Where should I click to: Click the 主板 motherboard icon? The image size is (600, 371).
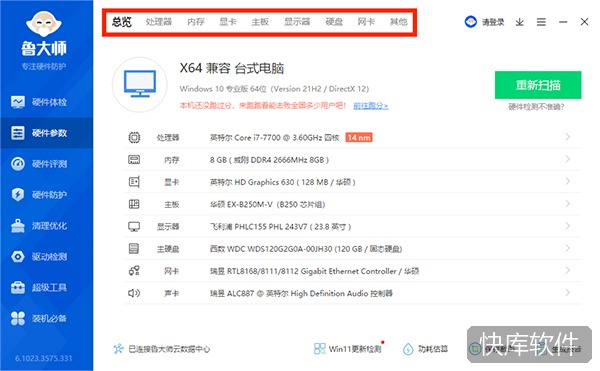coord(134,204)
